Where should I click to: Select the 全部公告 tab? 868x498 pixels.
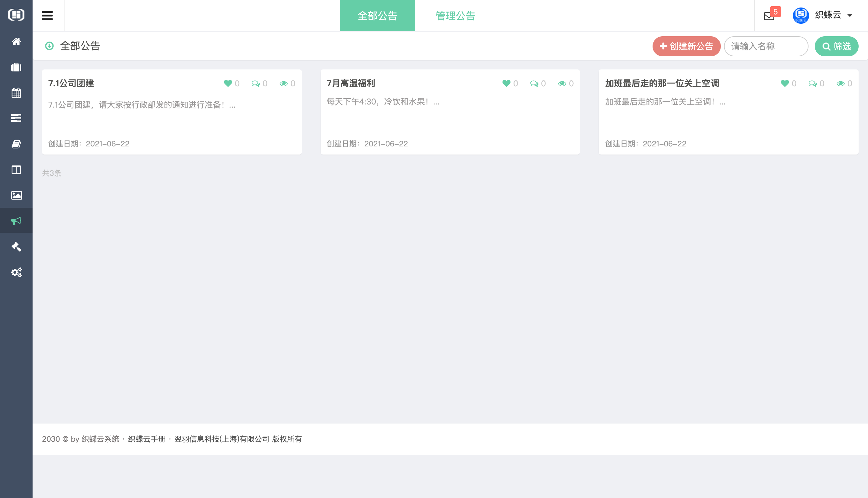tap(377, 16)
